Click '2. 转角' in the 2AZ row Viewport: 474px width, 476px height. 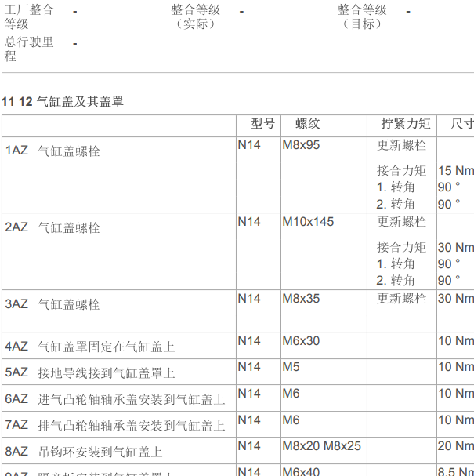pyautogui.click(x=396, y=281)
